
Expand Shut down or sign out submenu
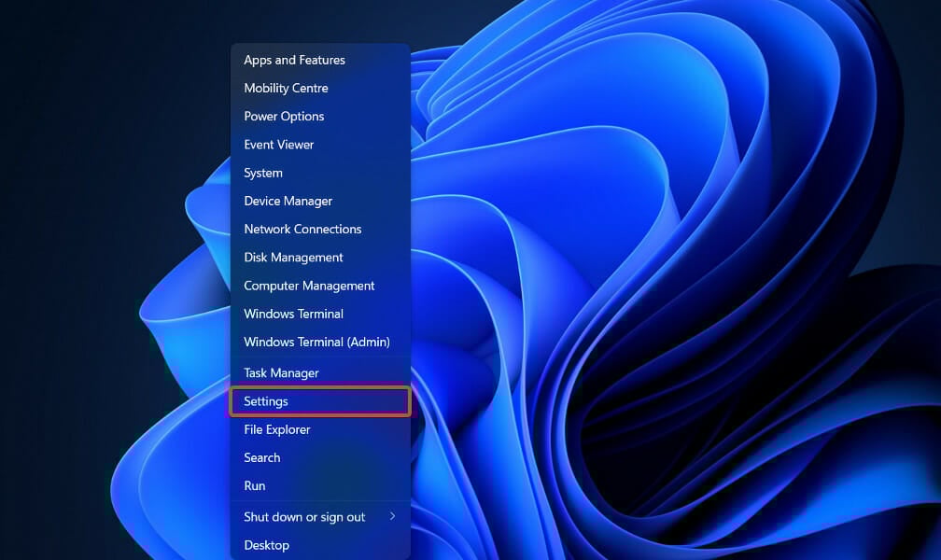pos(320,517)
